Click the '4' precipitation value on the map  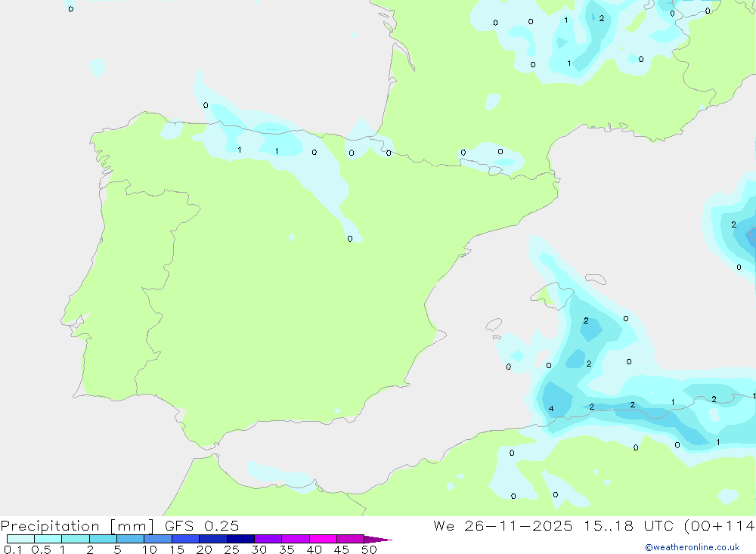pos(551,409)
